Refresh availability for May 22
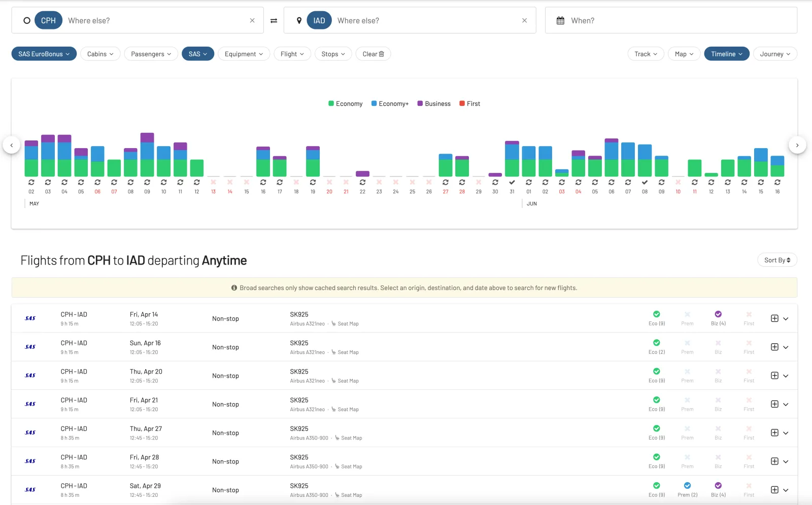The image size is (812, 505). [362, 182]
